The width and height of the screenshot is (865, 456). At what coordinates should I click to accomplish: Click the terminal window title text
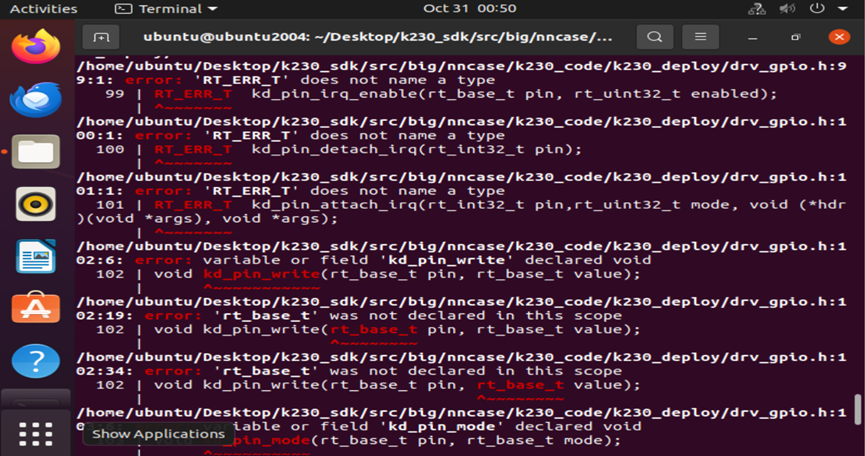pyautogui.click(x=378, y=37)
